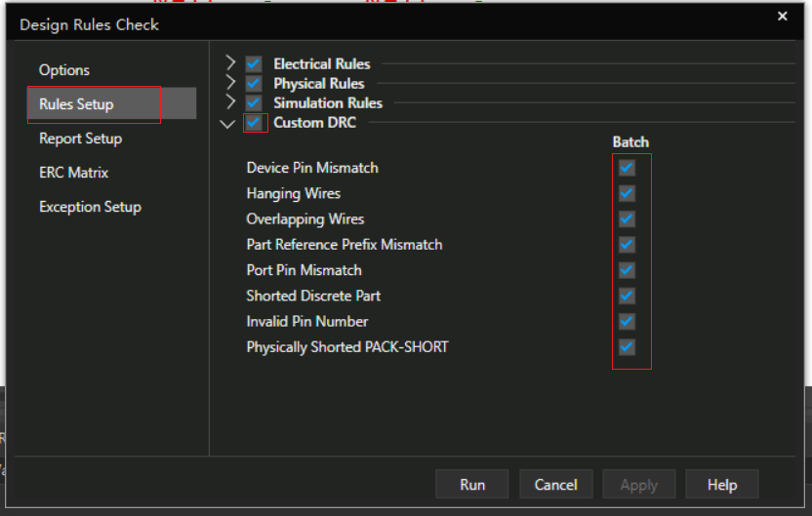Select the Shorted Discrete Part text
This screenshot has width=812, height=516.
[x=313, y=296]
